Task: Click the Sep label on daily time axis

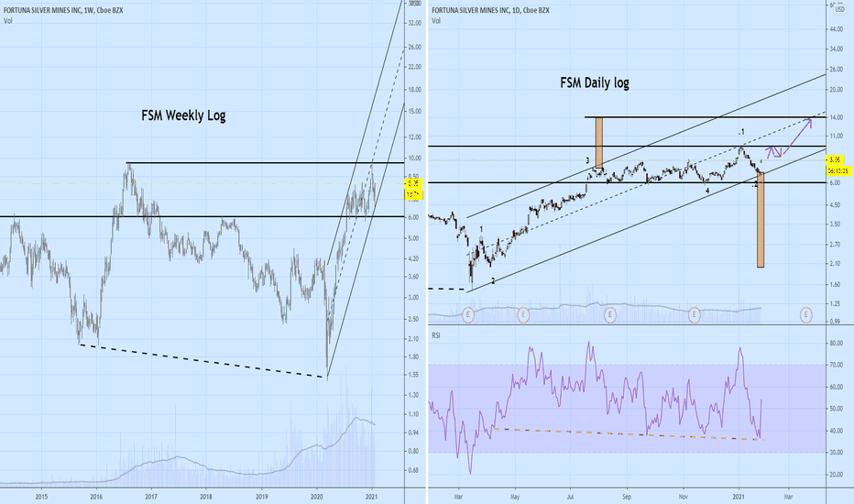Action: point(627,497)
